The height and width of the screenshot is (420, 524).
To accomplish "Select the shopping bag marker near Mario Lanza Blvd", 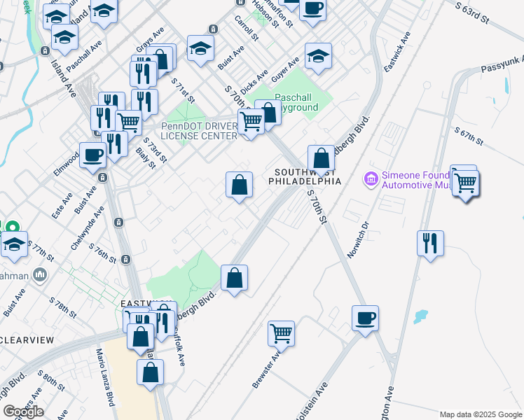I will click(x=150, y=373).
